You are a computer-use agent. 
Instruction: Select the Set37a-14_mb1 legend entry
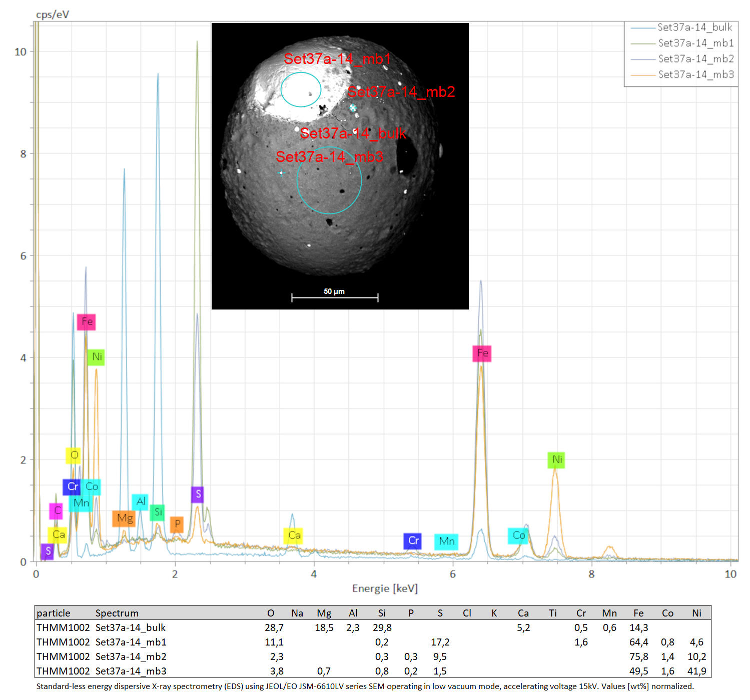(682, 43)
